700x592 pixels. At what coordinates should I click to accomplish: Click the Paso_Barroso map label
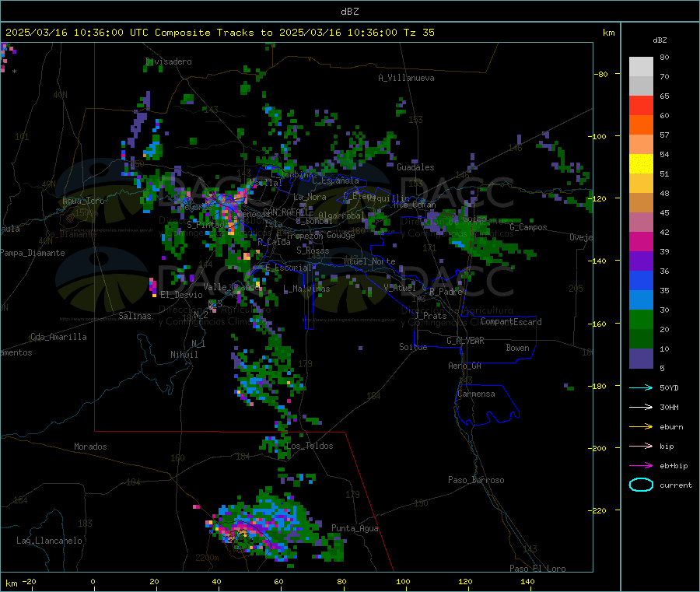pyautogui.click(x=476, y=480)
